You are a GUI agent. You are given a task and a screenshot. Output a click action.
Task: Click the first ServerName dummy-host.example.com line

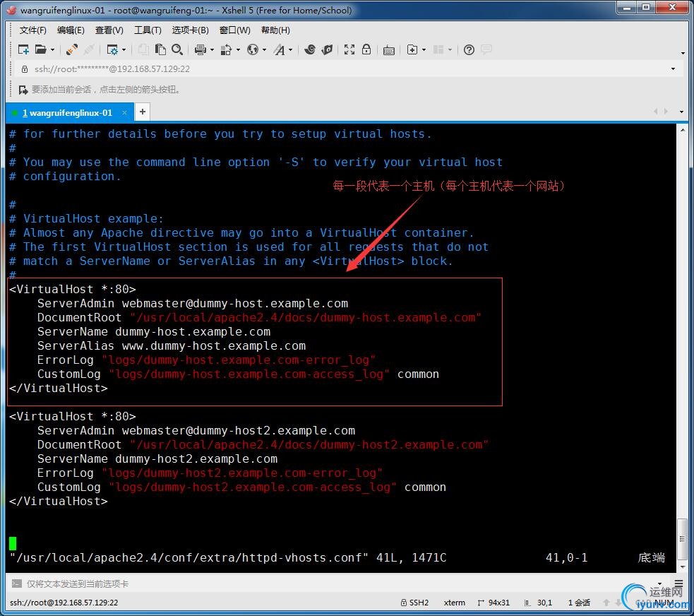click(154, 332)
